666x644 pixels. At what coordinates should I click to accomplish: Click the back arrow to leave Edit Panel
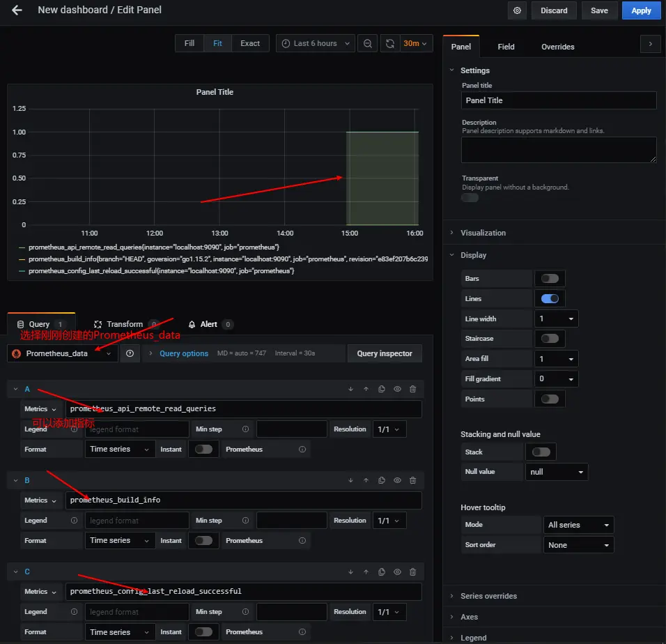pyautogui.click(x=17, y=10)
